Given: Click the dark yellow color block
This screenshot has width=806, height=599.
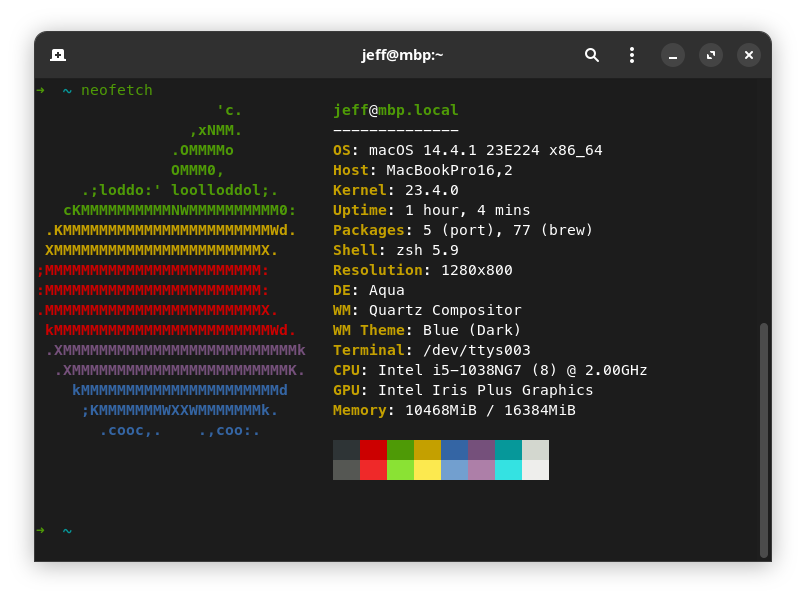Looking at the screenshot, I should point(427,450).
